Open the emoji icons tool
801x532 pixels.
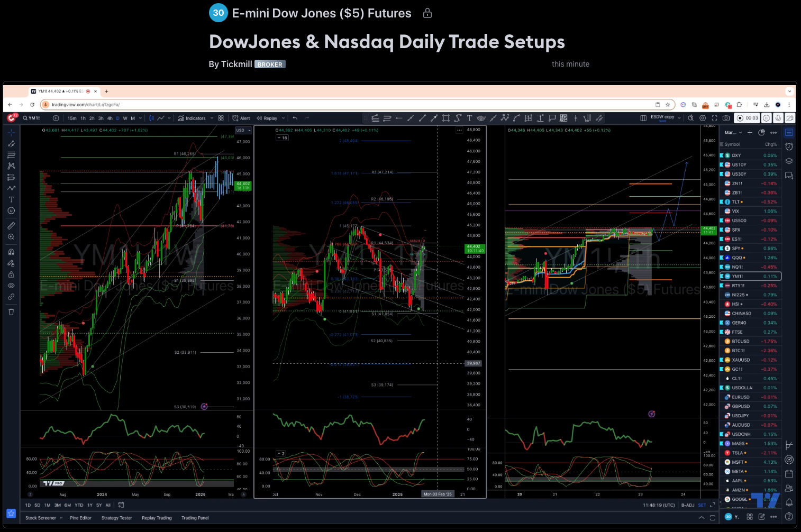(11, 210)
